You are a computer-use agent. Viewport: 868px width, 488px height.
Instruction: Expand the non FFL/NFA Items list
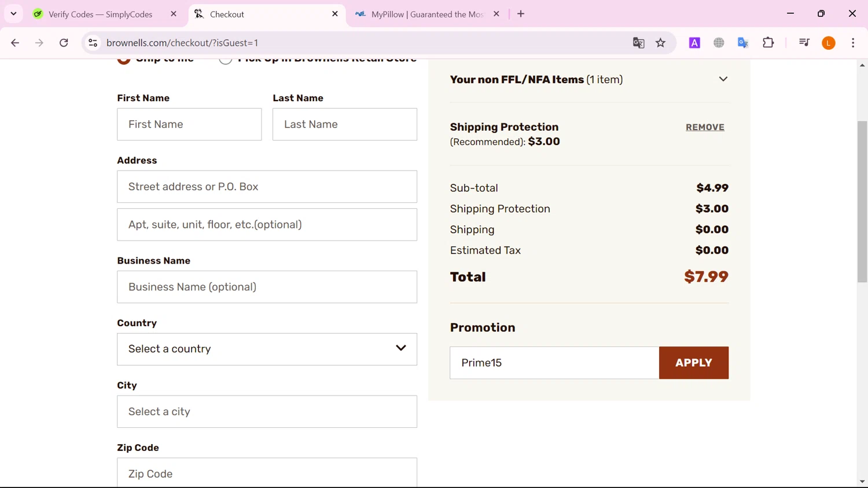point(723,79)
